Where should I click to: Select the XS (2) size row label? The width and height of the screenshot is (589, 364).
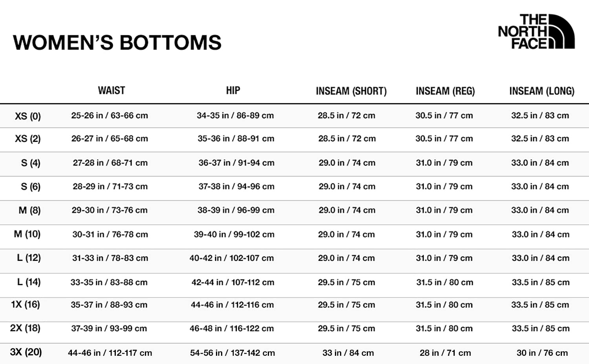pos(28,139)
